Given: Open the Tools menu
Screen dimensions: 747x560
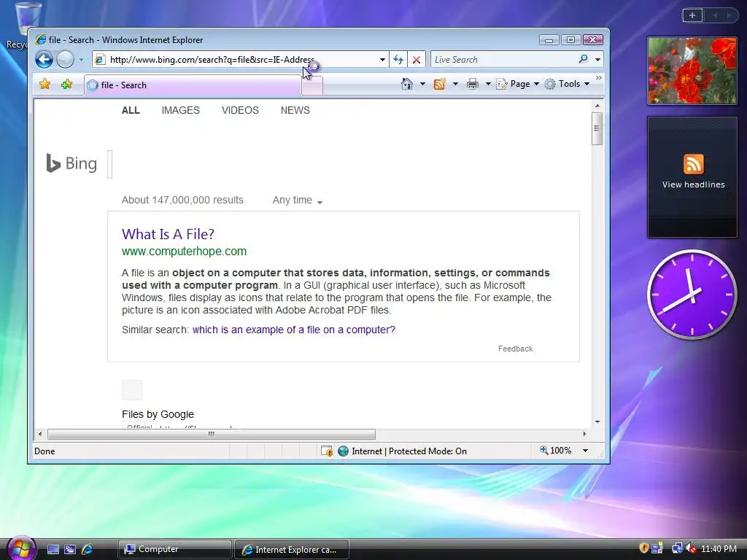Looking at the screenshot, I should click(x=568, y=85).
